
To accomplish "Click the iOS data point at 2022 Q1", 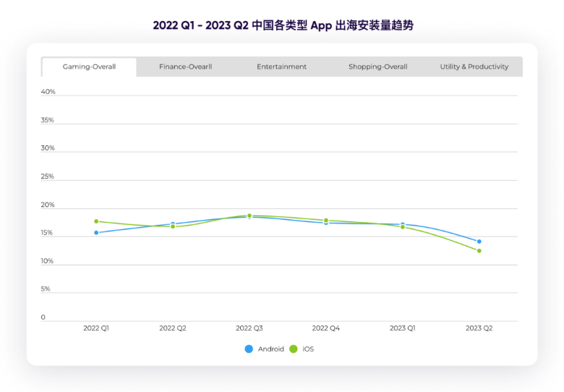I will coord(96,221).
